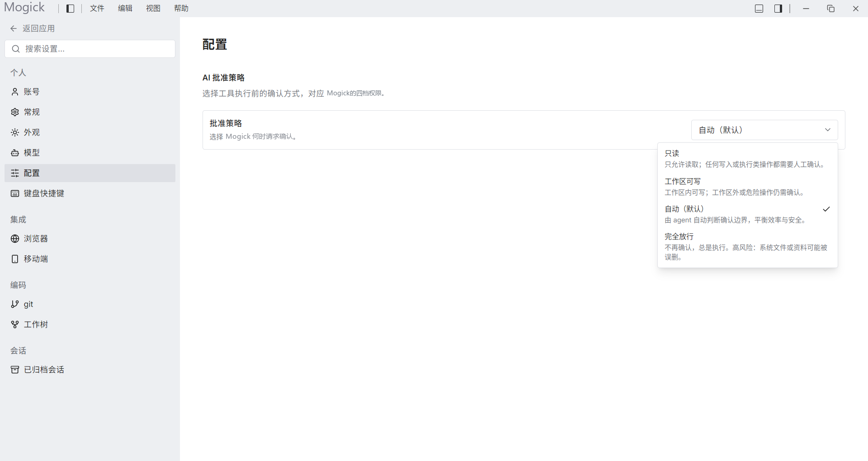Click the Mogick app title

(24, 8)
